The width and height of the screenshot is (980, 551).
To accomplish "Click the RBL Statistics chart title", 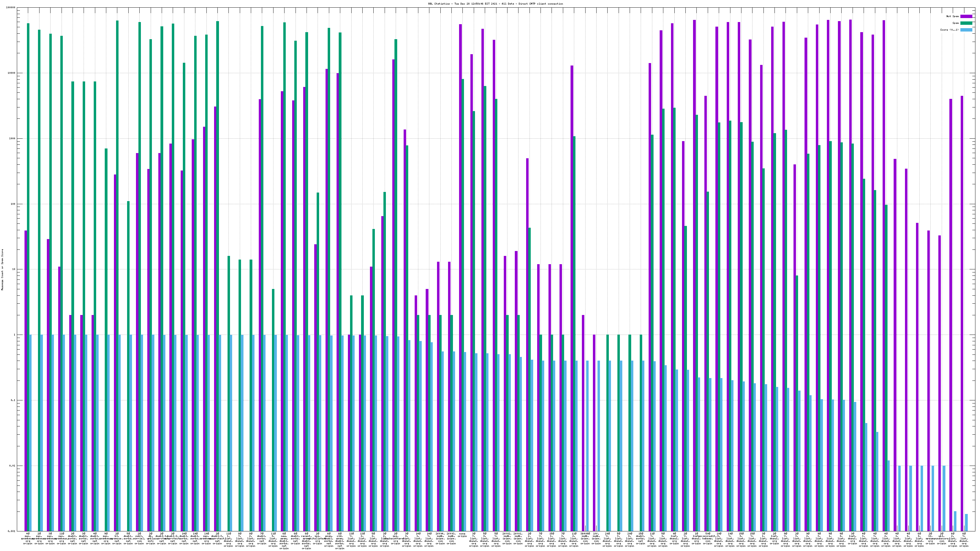I will click(495, 4).
